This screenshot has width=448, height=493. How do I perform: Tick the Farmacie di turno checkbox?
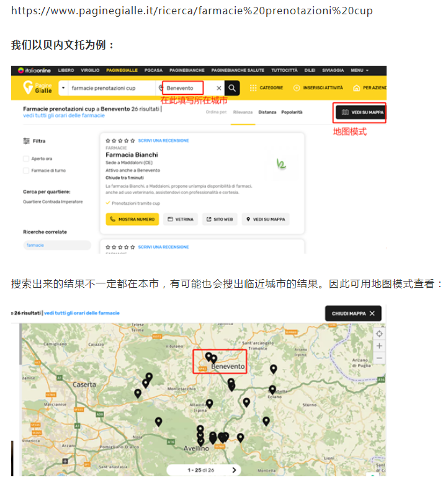pyautogui.click(x=26, y=171)
